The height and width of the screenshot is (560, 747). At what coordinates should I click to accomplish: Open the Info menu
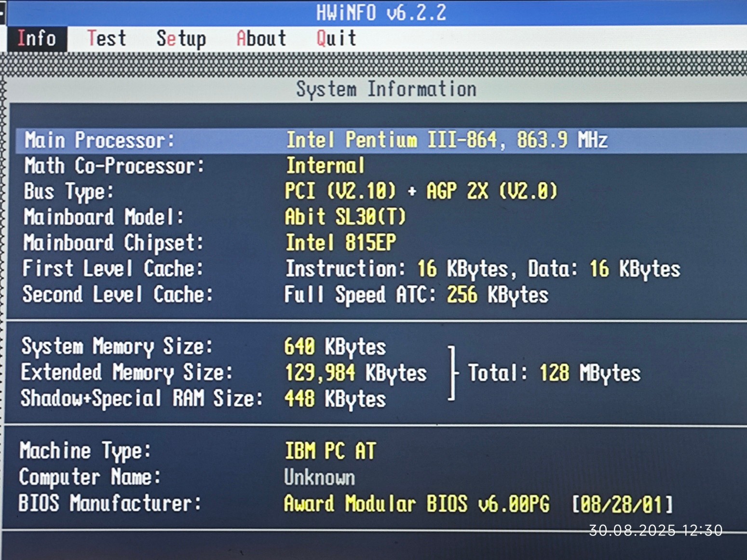(37, 38)
